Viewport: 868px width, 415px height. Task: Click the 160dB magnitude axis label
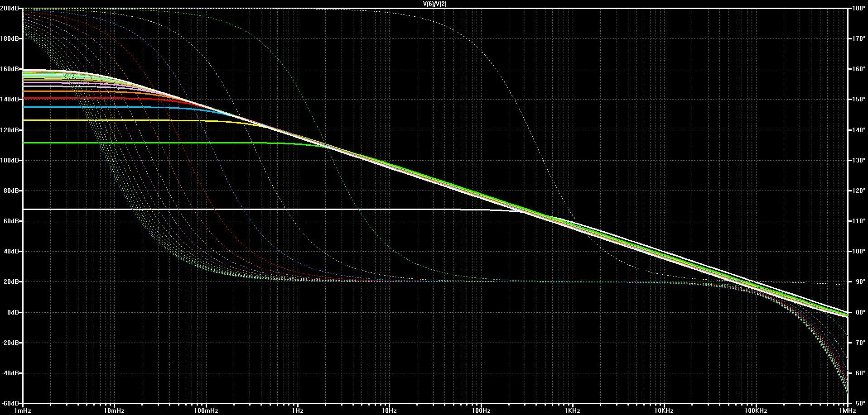tap(10, 69)
